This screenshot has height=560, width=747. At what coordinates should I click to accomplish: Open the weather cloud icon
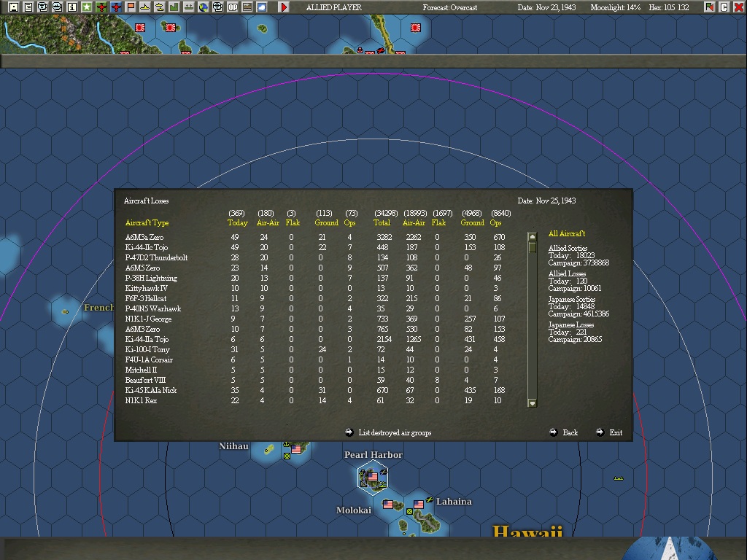(262, 7)
